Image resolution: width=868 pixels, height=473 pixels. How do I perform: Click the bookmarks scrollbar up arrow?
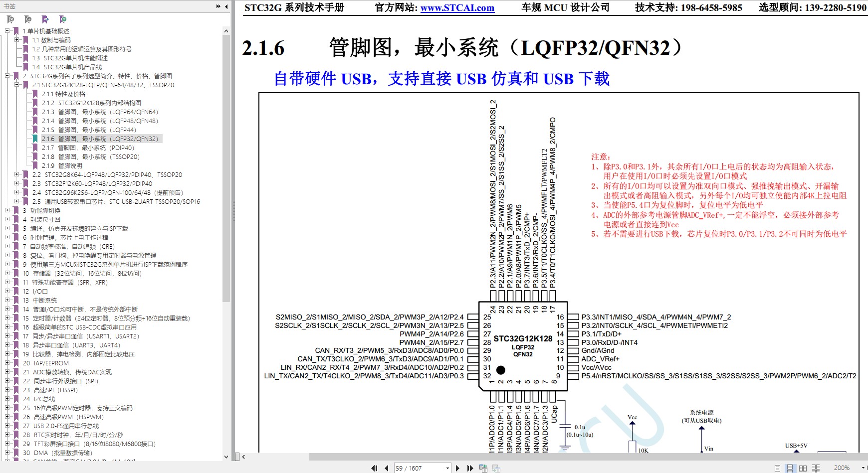[226, 31]
